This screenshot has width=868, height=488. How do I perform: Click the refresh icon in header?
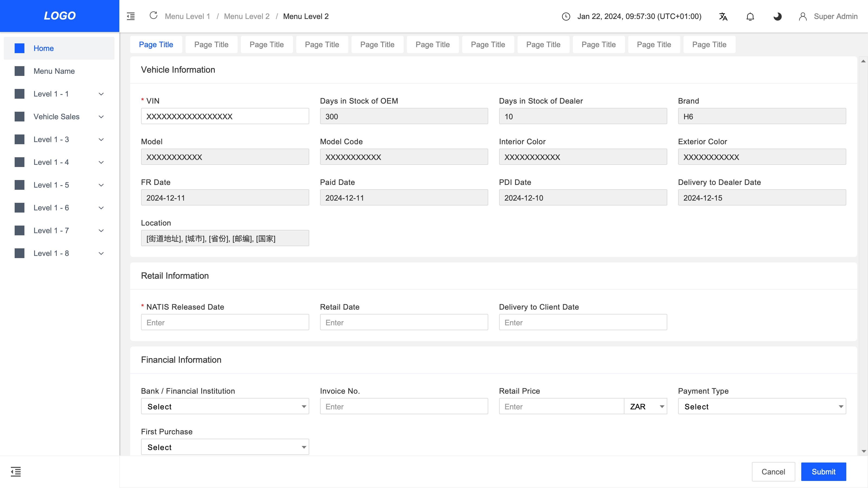pos(153,15)
